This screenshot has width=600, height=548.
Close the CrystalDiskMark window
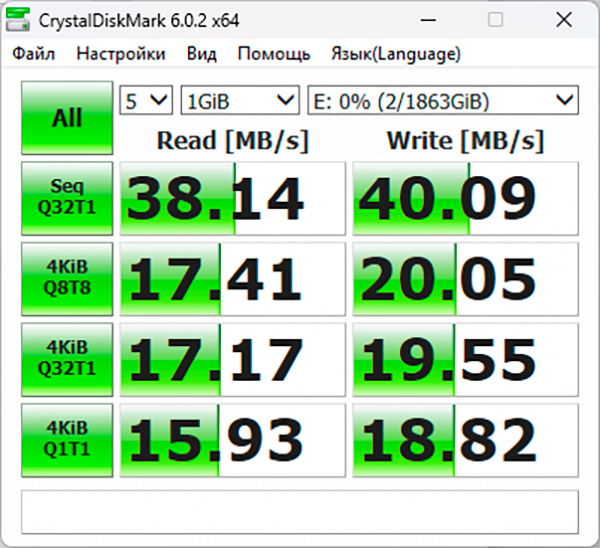coord(564,20)
